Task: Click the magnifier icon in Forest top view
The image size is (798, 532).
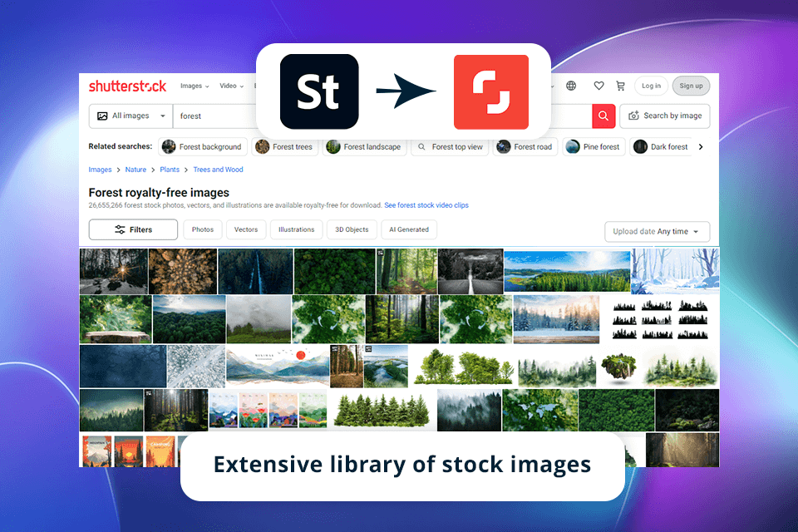Action: [421, 146]
